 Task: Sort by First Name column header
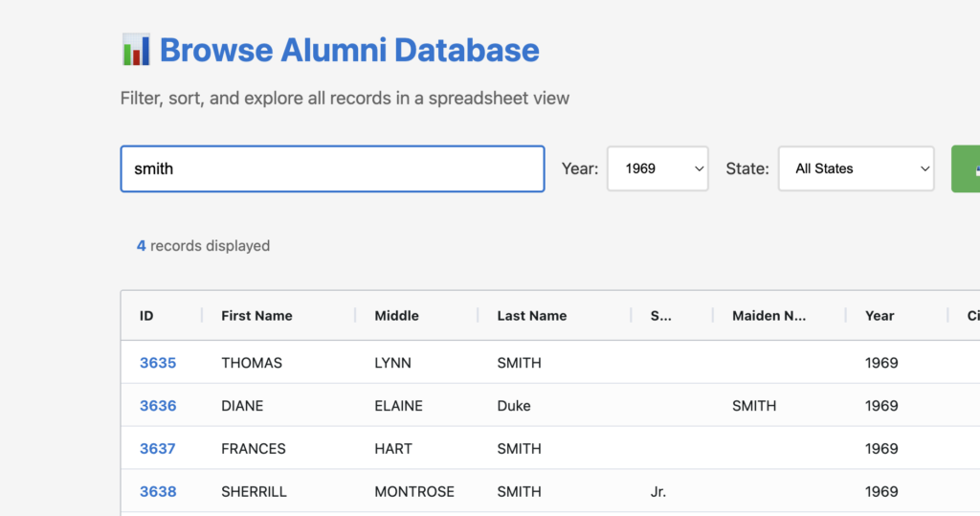tap(256, 316)
